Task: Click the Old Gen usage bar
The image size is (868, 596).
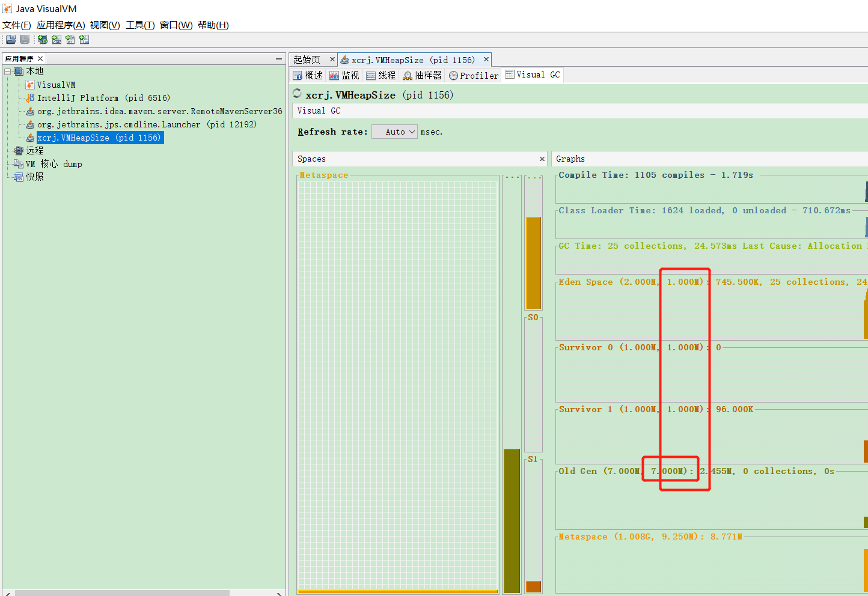Action: pyautogui.click(x=512, y=521)
